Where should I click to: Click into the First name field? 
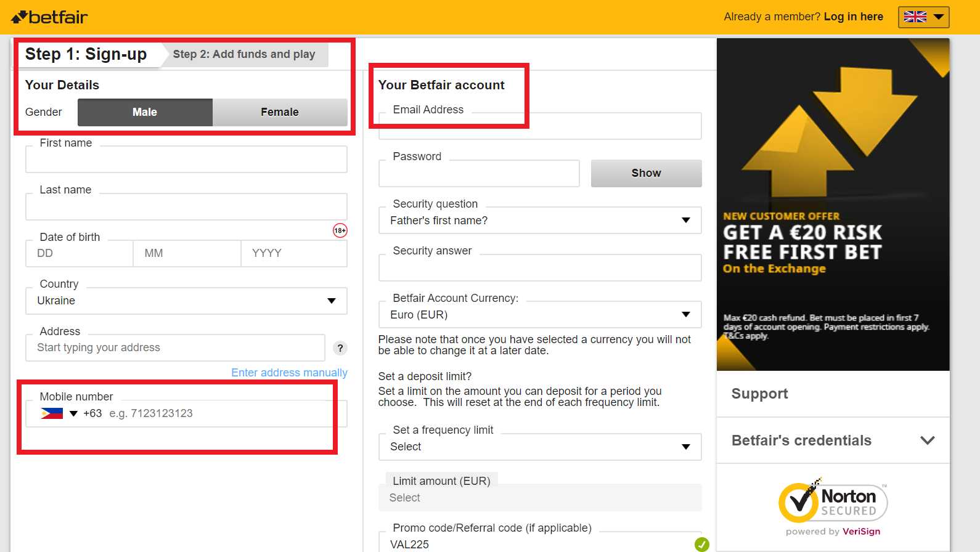click(186, 160)
